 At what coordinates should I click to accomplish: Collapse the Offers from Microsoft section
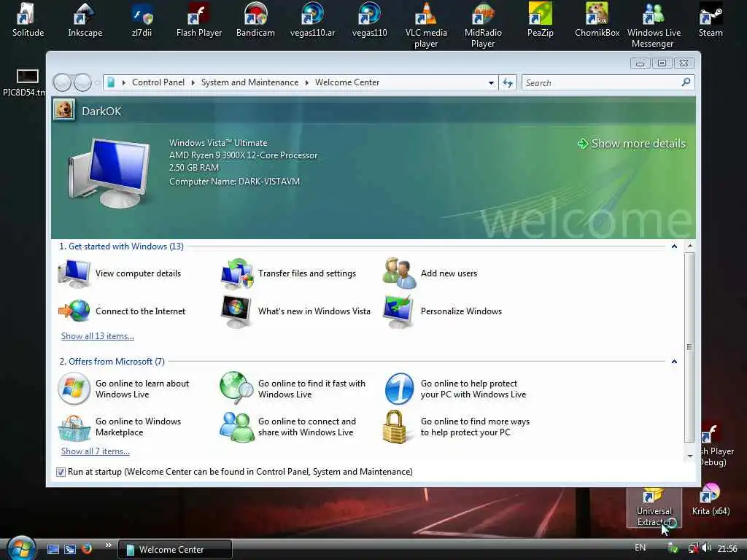pyautogui.click(x=674, y=362)
